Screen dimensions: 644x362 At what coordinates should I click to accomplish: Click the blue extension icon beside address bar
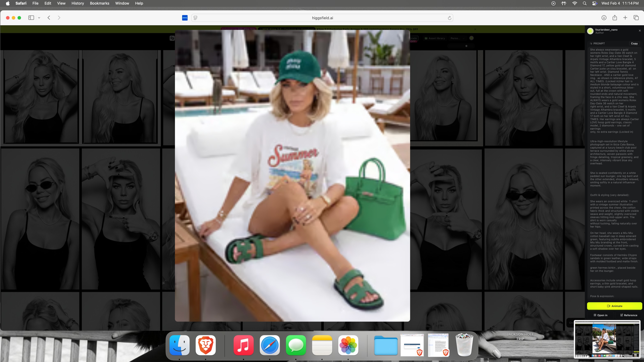tap(185, 18)
